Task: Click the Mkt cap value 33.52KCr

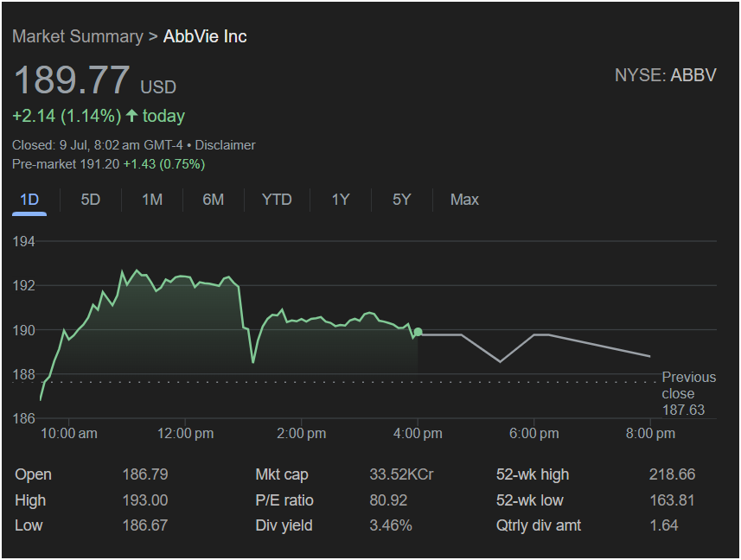Action: tap(401, 474)
